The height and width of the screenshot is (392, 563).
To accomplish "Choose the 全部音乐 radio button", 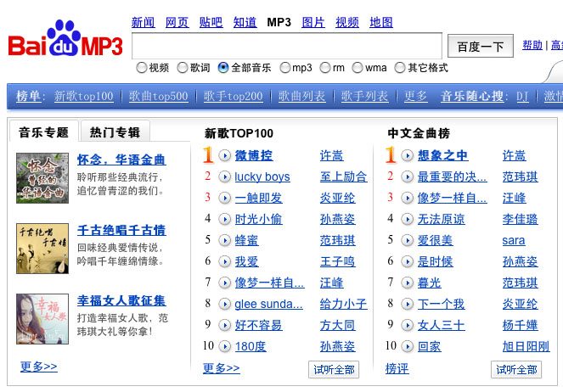I will tap(223, 67).
